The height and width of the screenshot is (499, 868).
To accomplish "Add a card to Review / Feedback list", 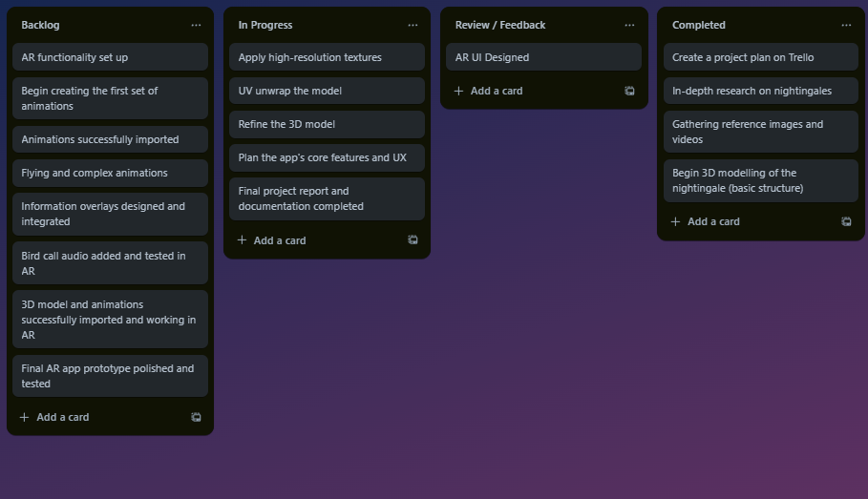I will pos(496,91).
